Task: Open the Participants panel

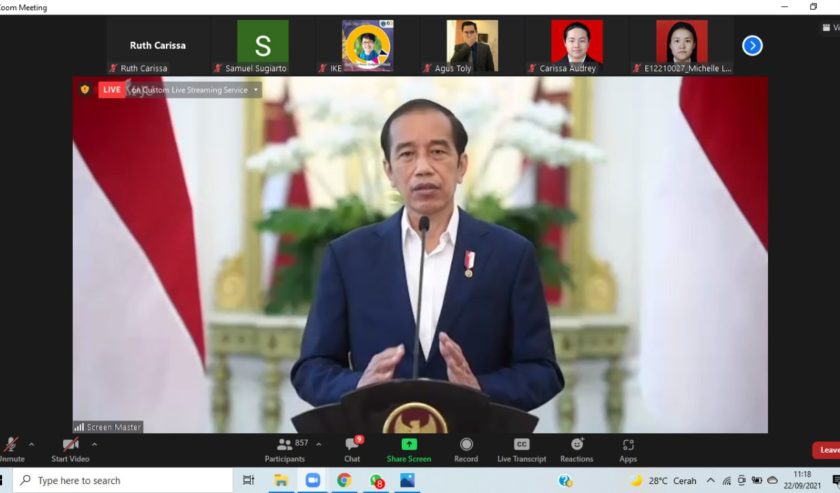Action: 285,450
